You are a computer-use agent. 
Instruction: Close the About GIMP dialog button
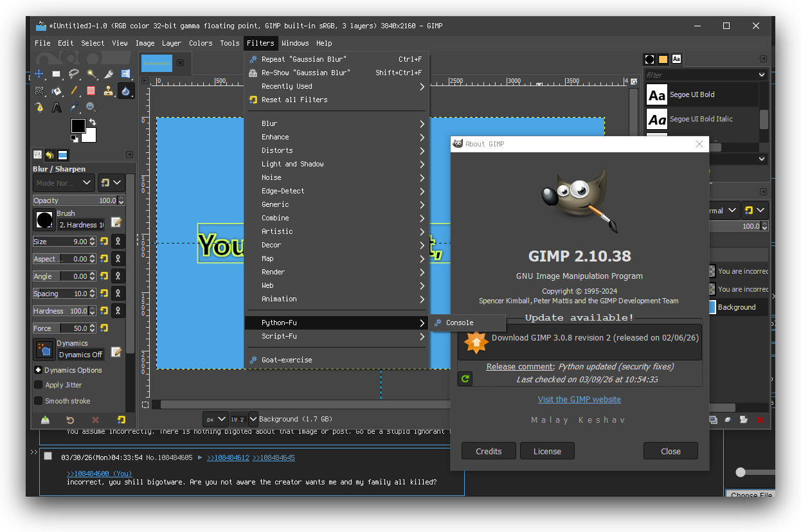(x=670, y=451)
